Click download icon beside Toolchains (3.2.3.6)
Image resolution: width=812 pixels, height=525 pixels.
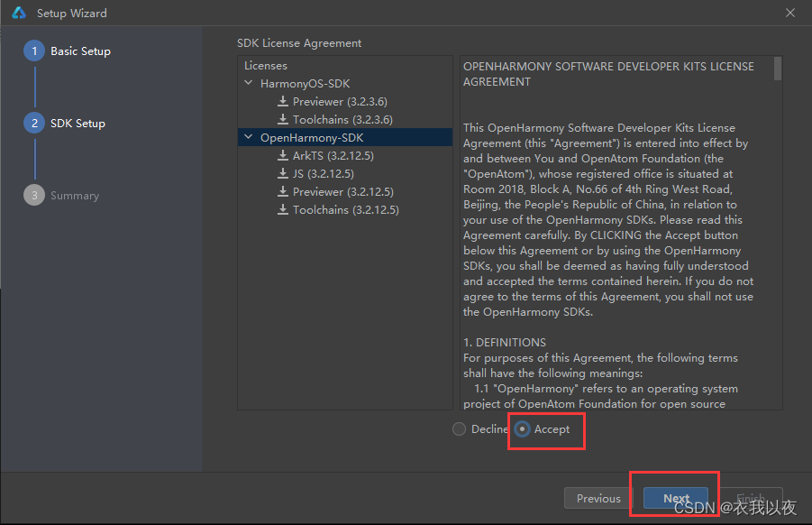pos(283,119)
